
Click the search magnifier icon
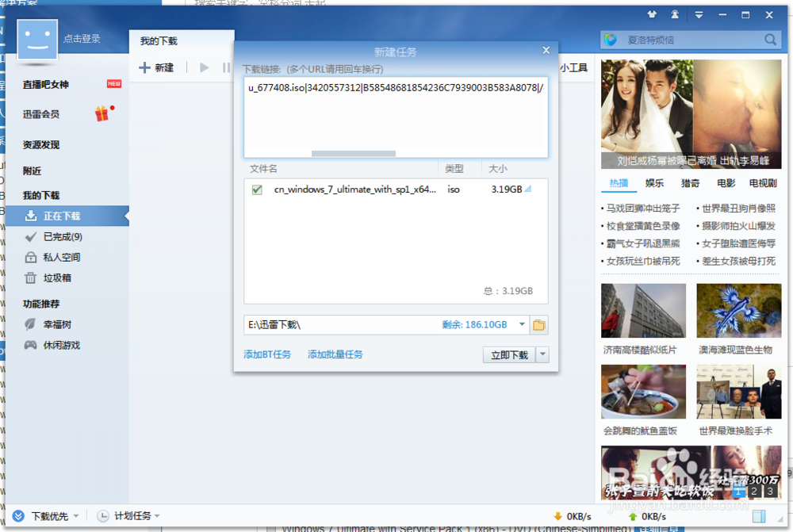(770, 40)
